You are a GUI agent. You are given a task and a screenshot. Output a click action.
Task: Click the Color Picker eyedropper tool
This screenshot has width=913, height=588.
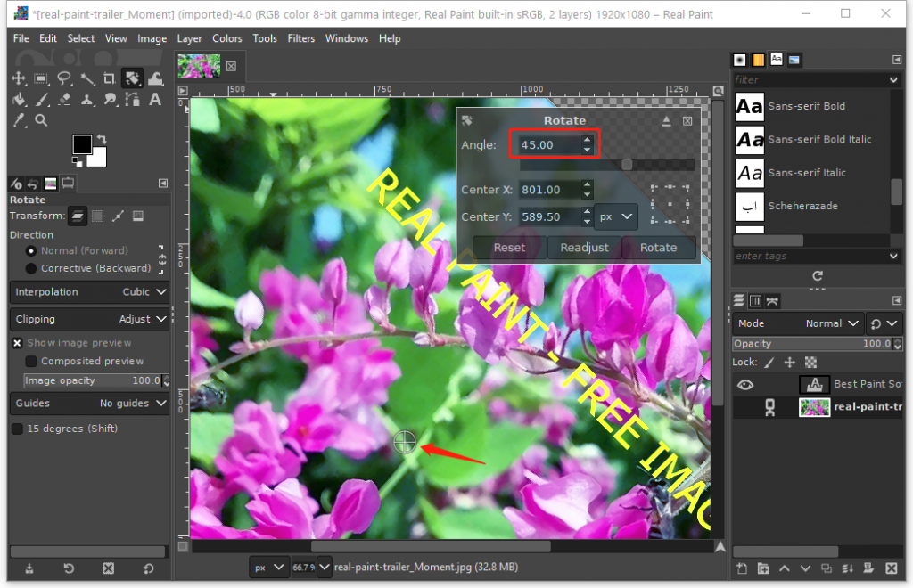(x=19, y=120)
